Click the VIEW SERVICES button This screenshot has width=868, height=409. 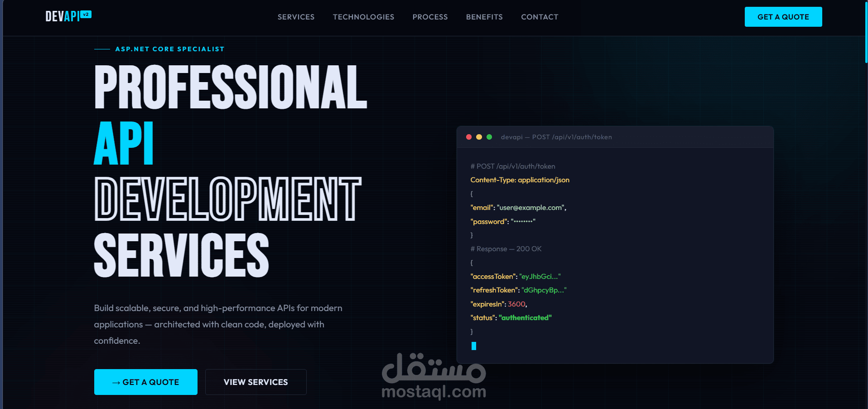256,382
